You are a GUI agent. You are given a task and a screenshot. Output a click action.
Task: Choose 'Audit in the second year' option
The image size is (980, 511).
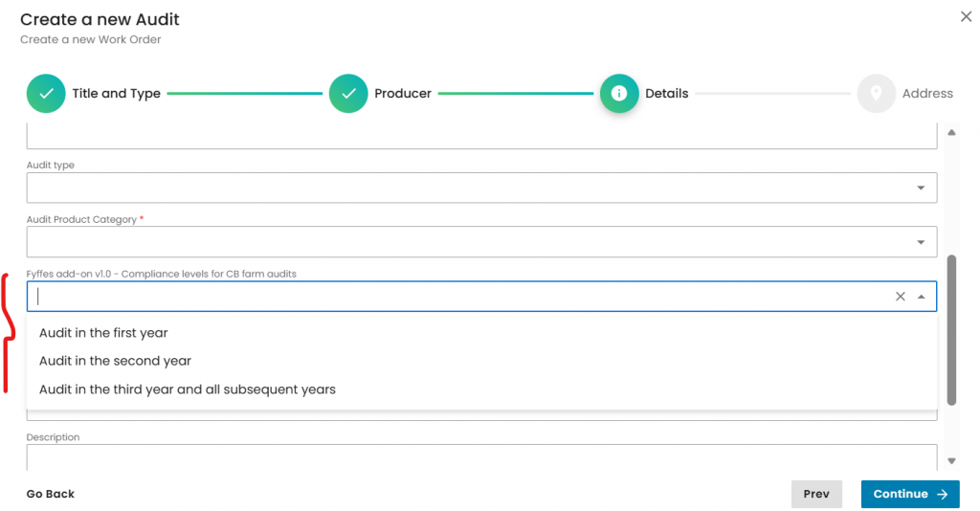[115, 361]
